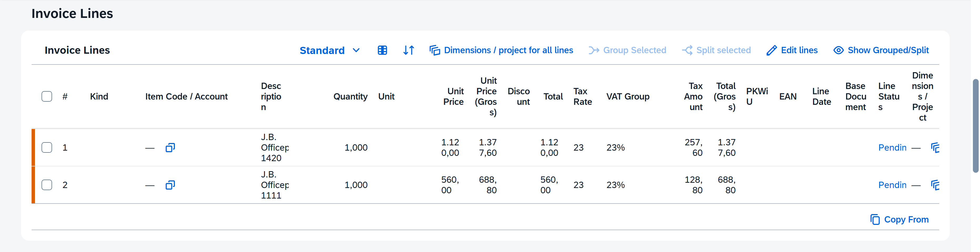Screen dimensions: 980x252
Task: Click the EAN column header
Action: (788, 96)
